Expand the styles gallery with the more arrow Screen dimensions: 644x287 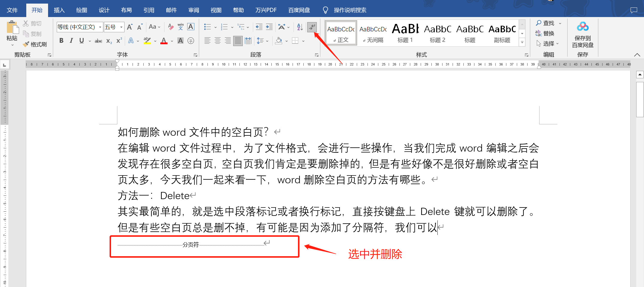522,42
